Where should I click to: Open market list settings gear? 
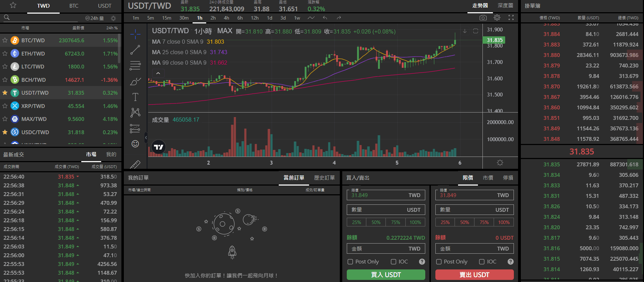[113, 18]
